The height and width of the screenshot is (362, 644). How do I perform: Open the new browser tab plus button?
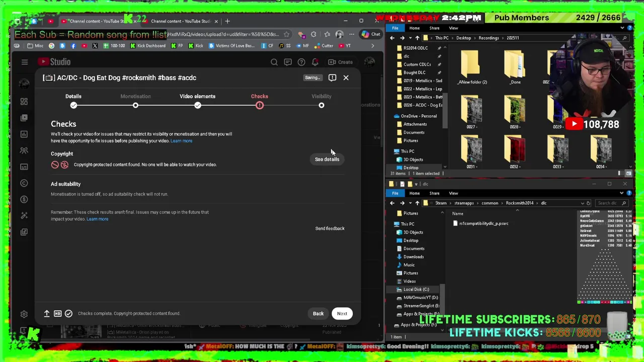227,21
